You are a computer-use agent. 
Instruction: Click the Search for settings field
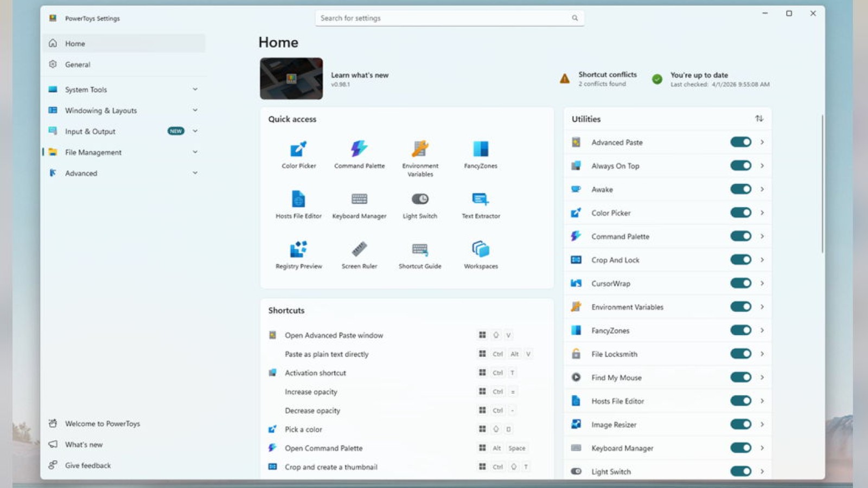(450, 18)
